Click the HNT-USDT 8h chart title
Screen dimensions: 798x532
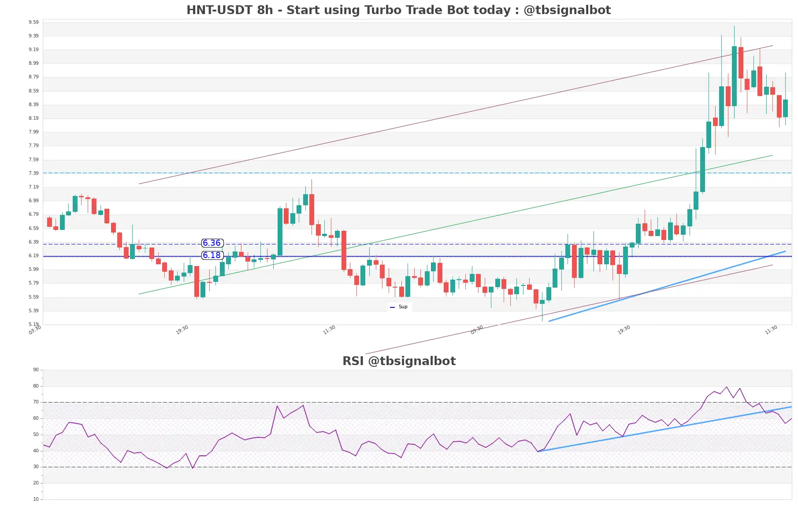pos(398,10)
